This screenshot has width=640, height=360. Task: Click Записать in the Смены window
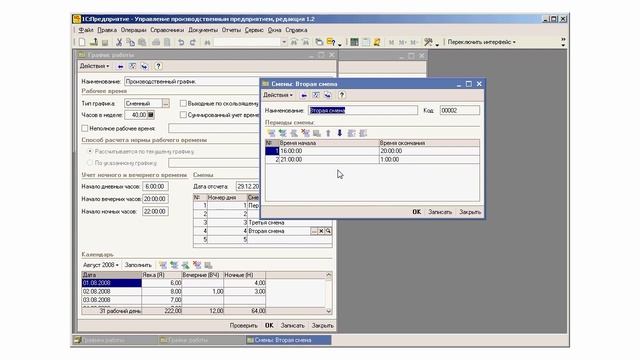(x=440, y=212)
